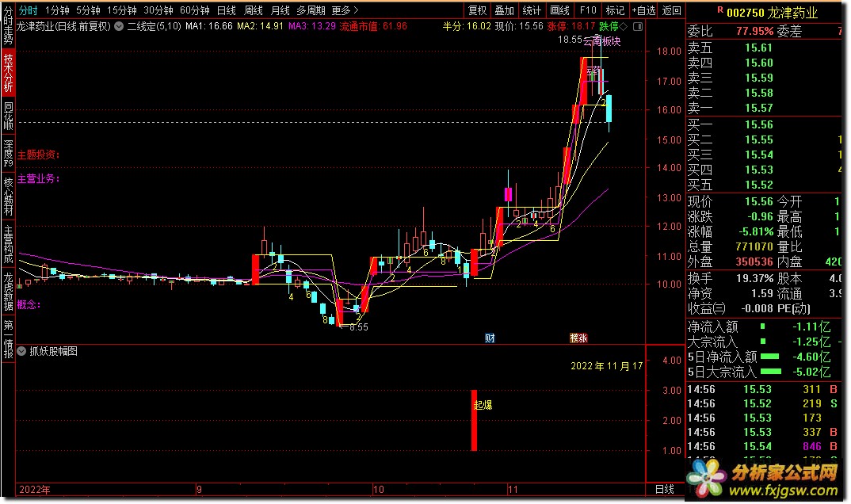This screenshot has width=851, height=504.
Task: Click the red 起爆 signal bar
Action: click(475, 421)
